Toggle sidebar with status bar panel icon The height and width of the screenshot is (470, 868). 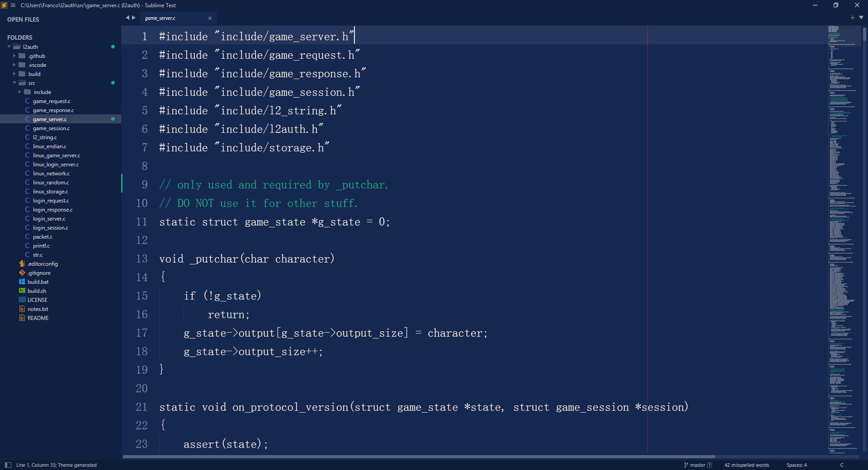(x=8, y=465)
